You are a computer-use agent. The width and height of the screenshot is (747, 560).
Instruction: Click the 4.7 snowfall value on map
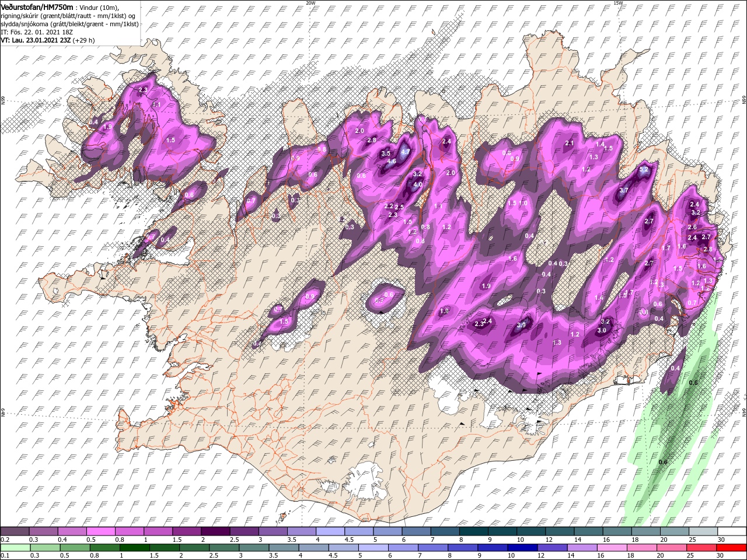[405, 152]
